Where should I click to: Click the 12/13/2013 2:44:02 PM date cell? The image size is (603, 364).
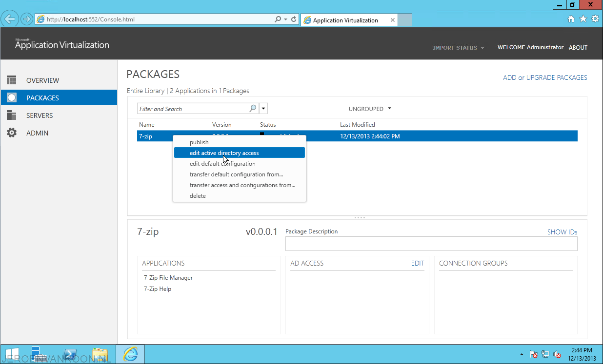(370, 136)
